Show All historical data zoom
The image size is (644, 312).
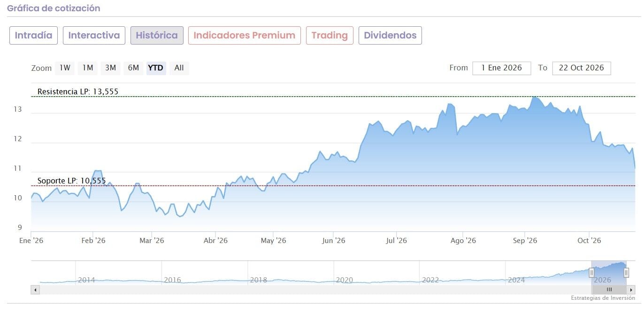click(x=179, y=68)
